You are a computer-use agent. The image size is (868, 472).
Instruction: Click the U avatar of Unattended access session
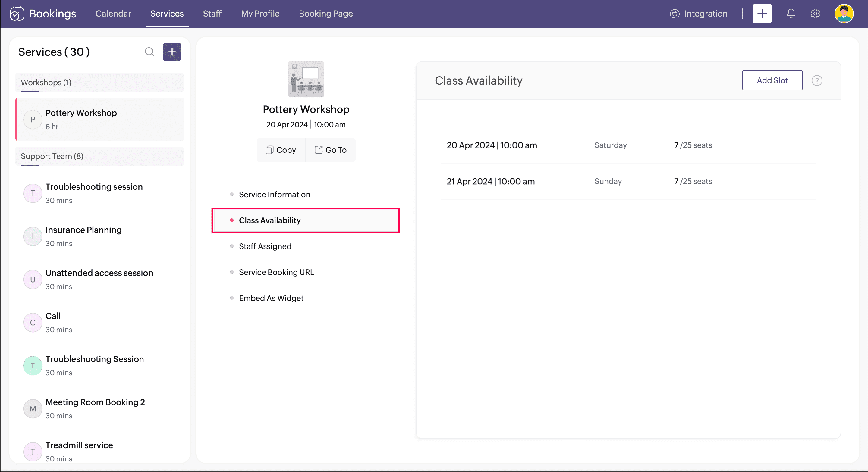(33, 280)
